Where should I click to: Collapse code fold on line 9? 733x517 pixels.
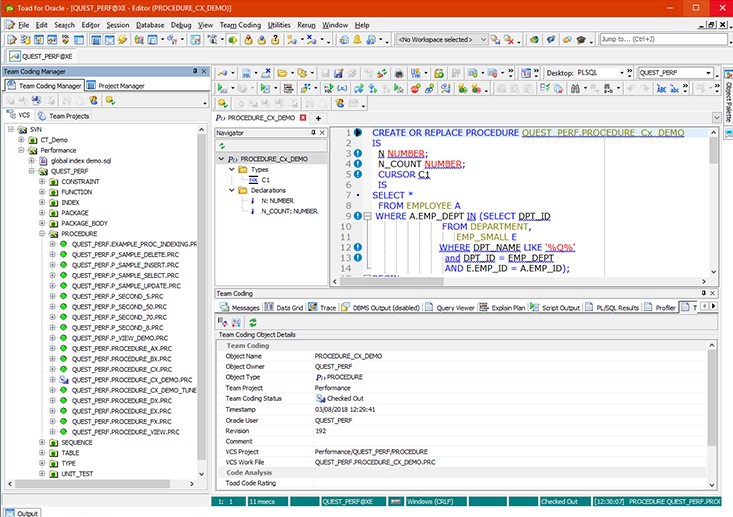367,216
